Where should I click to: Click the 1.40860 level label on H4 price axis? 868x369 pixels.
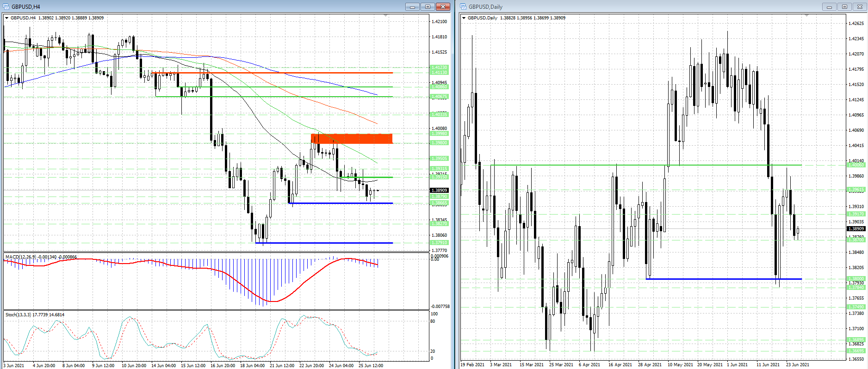point(439,87)
